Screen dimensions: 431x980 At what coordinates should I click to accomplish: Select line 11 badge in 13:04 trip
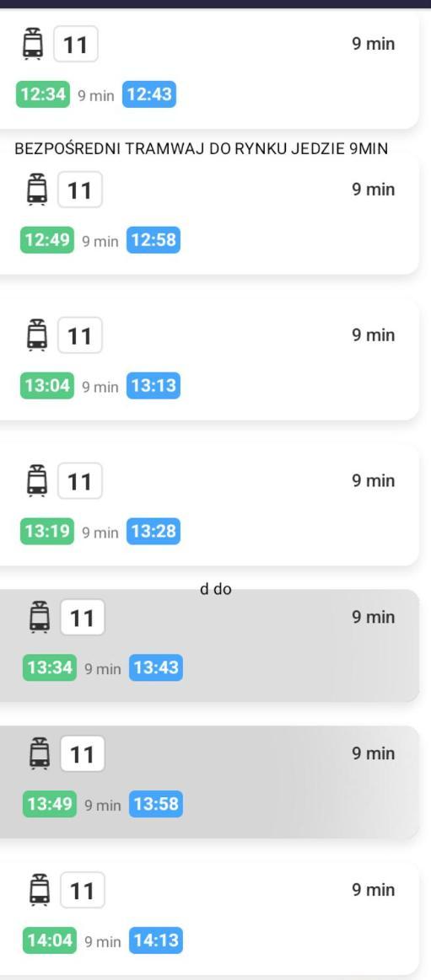point(80,335)
